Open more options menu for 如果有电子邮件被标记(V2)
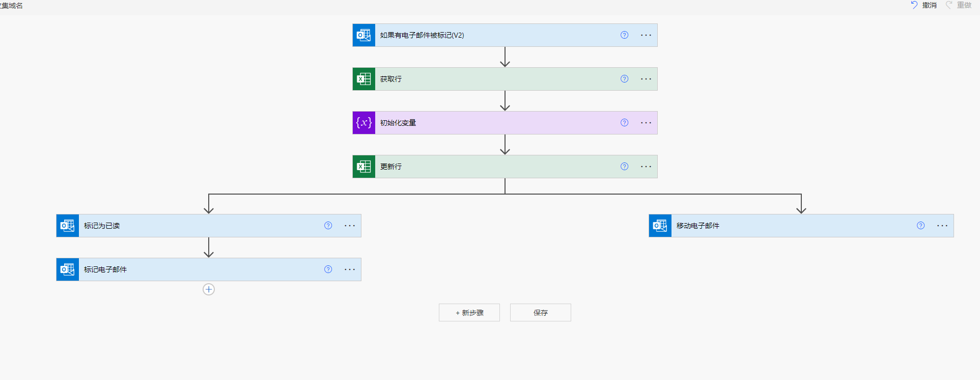This screenshot has width=980, height=380. (646, 35)
